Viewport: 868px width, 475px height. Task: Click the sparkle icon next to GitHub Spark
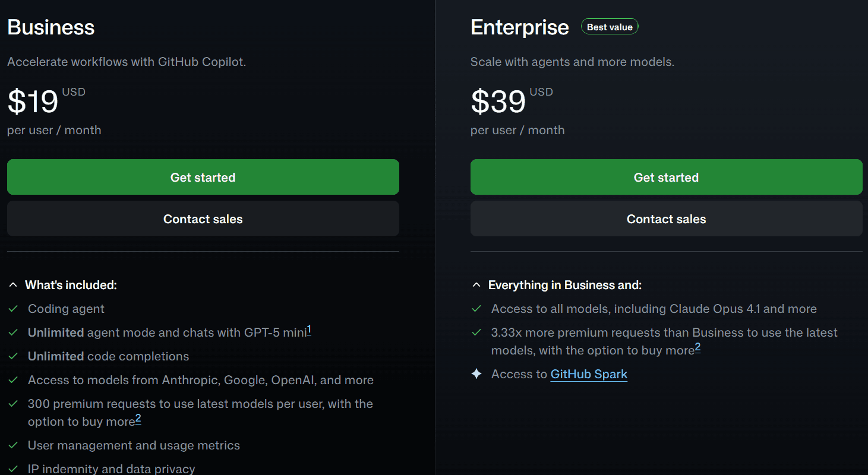point(476,373)
